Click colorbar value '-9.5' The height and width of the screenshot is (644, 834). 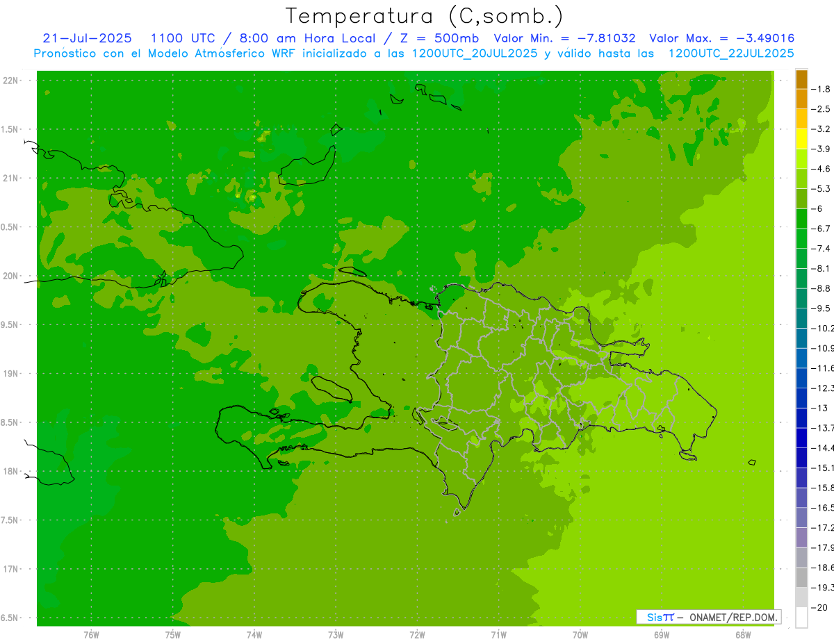(821, 308)
